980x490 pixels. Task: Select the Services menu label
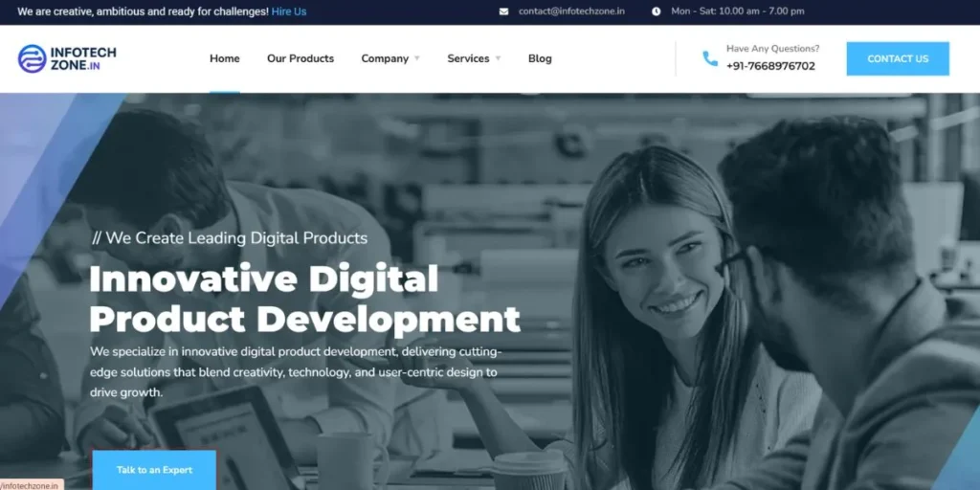468,58
